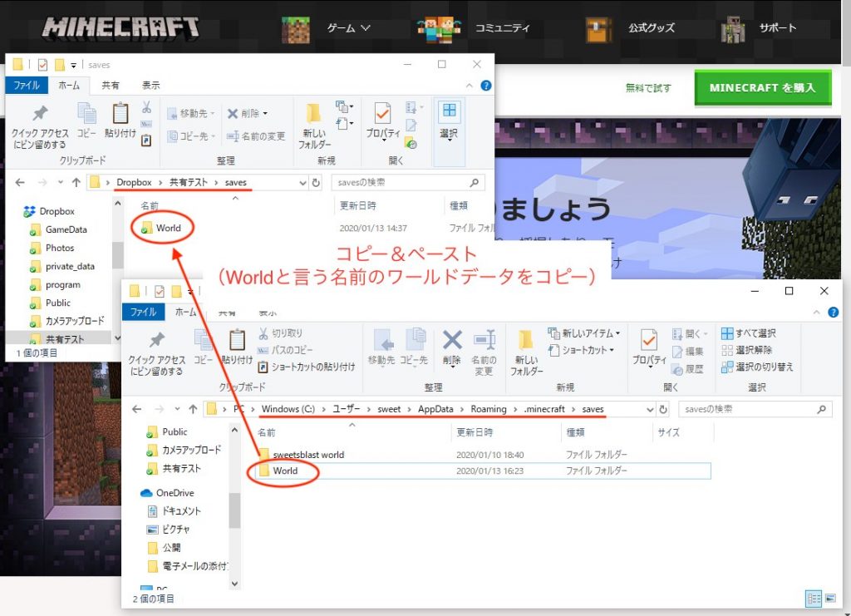The image size is (851, 616).
Task: Open Share (共有) tab in back window
Action: (x=111, y=85)
